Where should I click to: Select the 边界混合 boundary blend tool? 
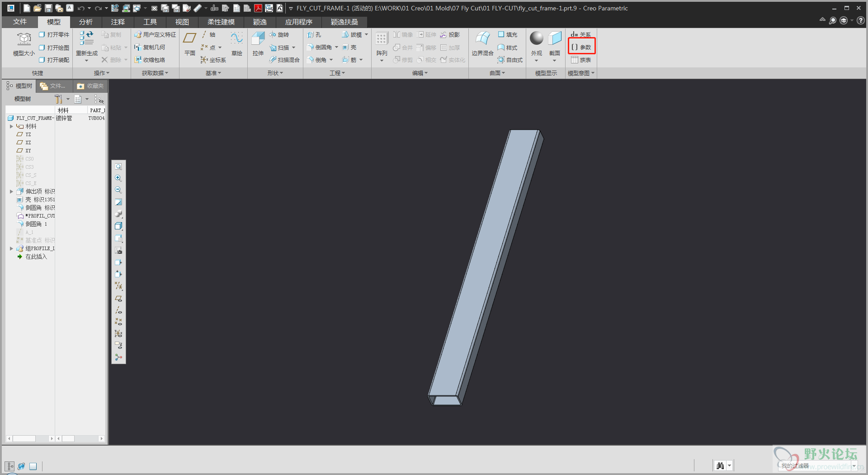[x=482, y=44]
